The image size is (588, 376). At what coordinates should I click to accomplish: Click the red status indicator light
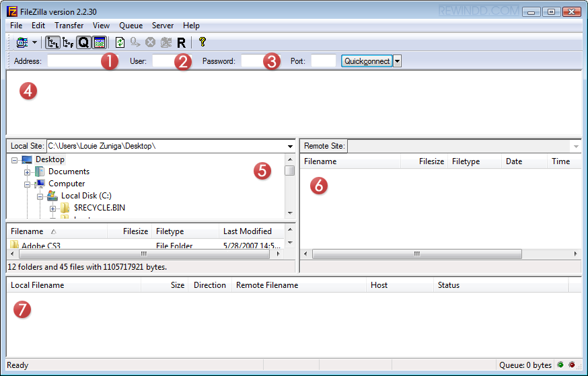point(572,365)
